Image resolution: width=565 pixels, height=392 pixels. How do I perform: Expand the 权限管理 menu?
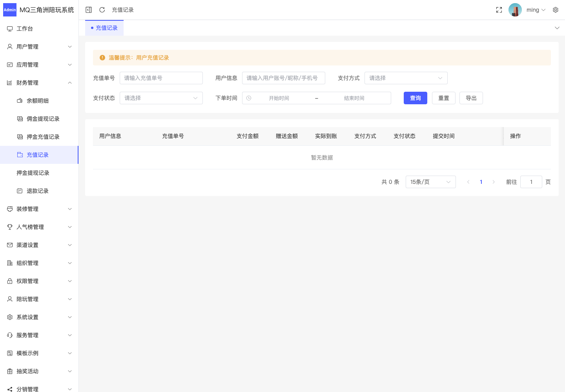[x=39, y=281]
